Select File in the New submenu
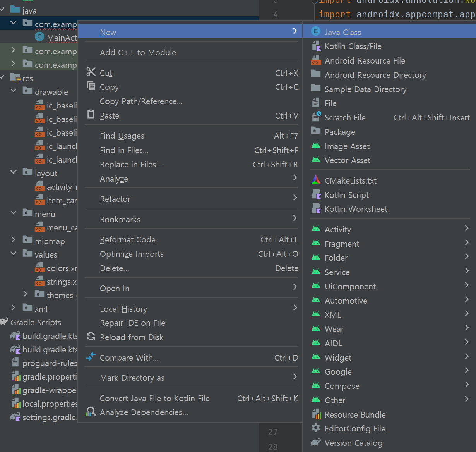Screen dimensions: 476x452 point(390,103)
